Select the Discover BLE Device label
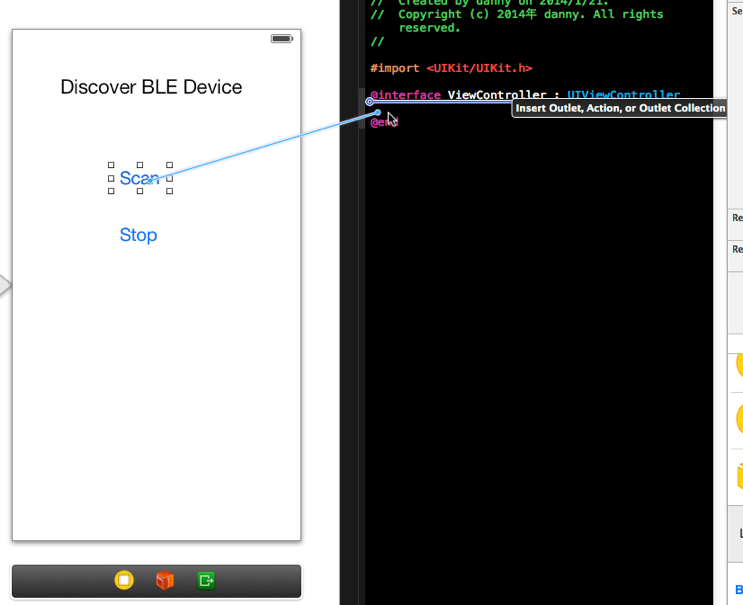 coord(151,87)
